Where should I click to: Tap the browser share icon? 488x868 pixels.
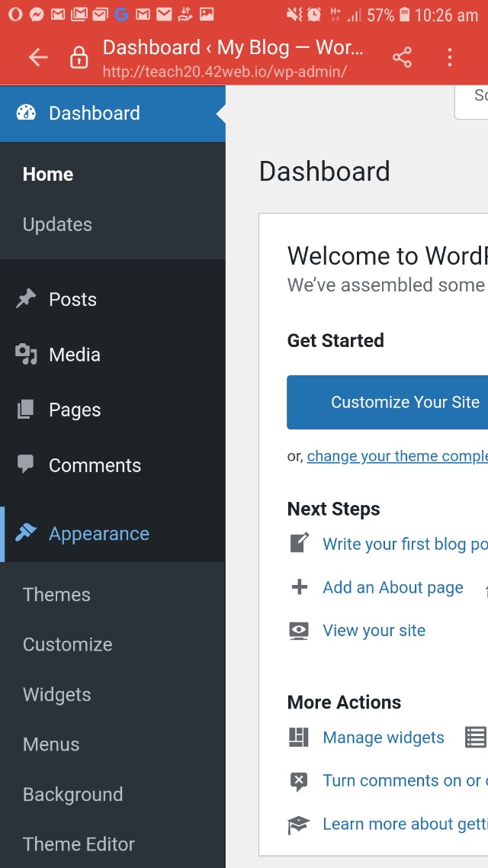pos(402,57)
